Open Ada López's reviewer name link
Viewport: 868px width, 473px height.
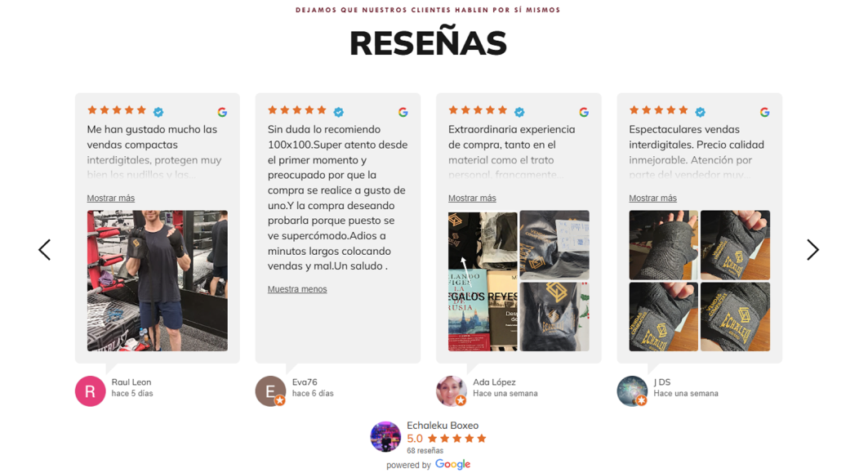tap(494, 382)
